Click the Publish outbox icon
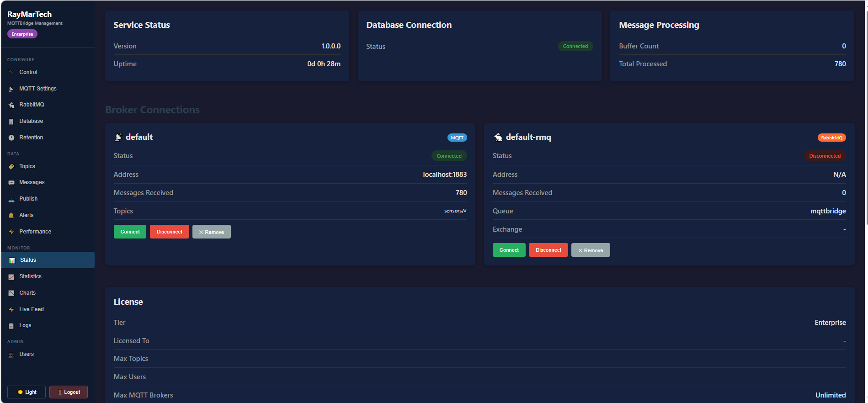Screen dimensions: 868x403 pyautogui.click(x=11, y=199)
